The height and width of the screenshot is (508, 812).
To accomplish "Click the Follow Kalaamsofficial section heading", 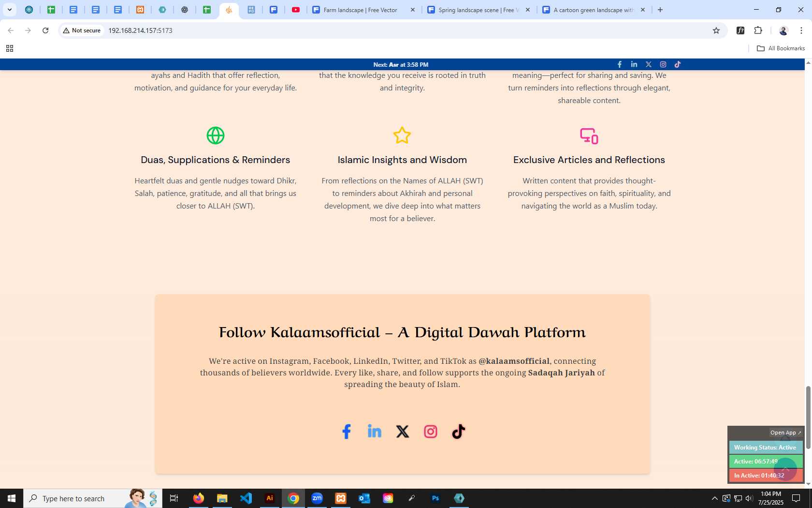I will click(x=402, y=332).
